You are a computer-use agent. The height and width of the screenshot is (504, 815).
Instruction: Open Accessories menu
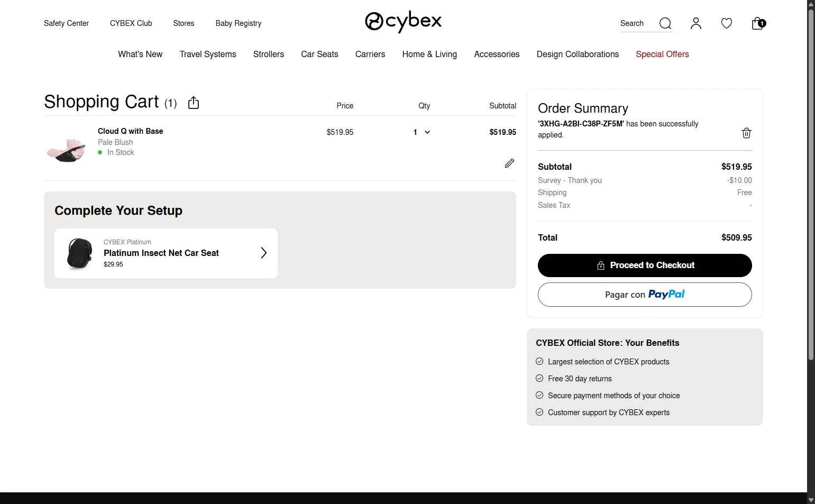coord(497,54)
